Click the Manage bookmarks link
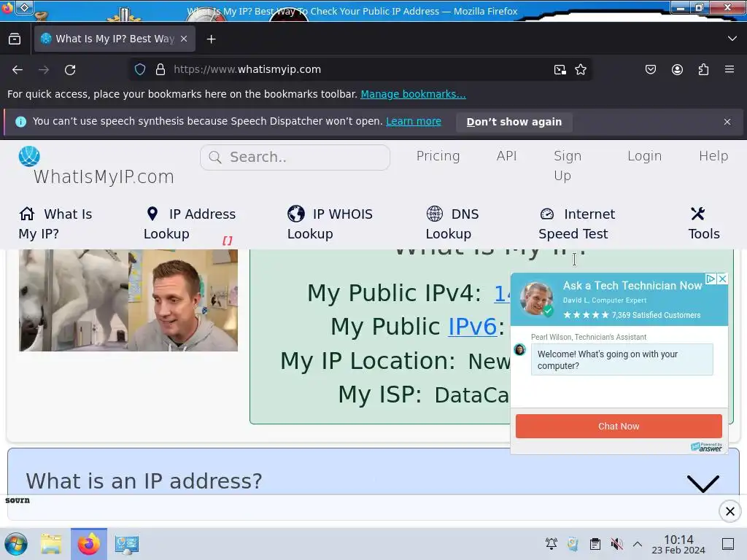 coord(413,94)
